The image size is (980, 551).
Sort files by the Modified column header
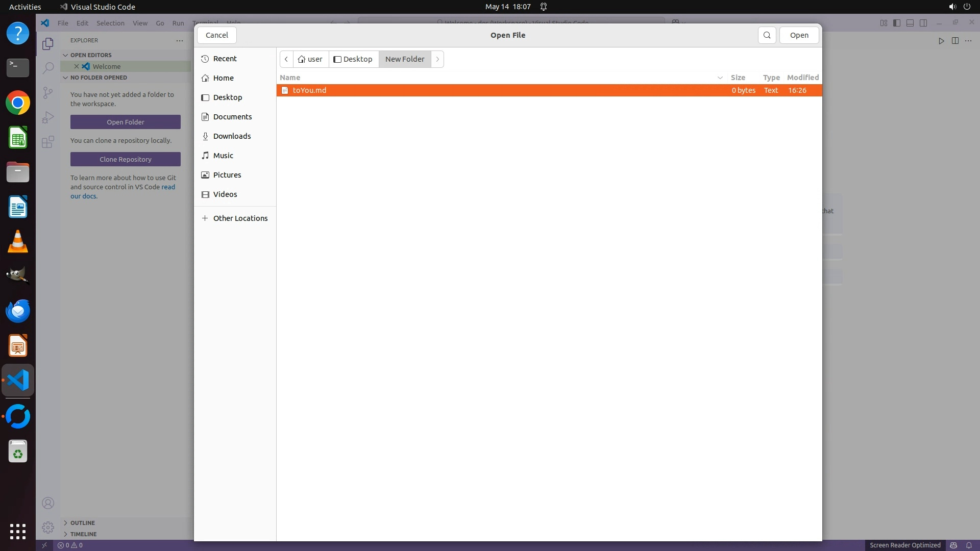point(802,78)
